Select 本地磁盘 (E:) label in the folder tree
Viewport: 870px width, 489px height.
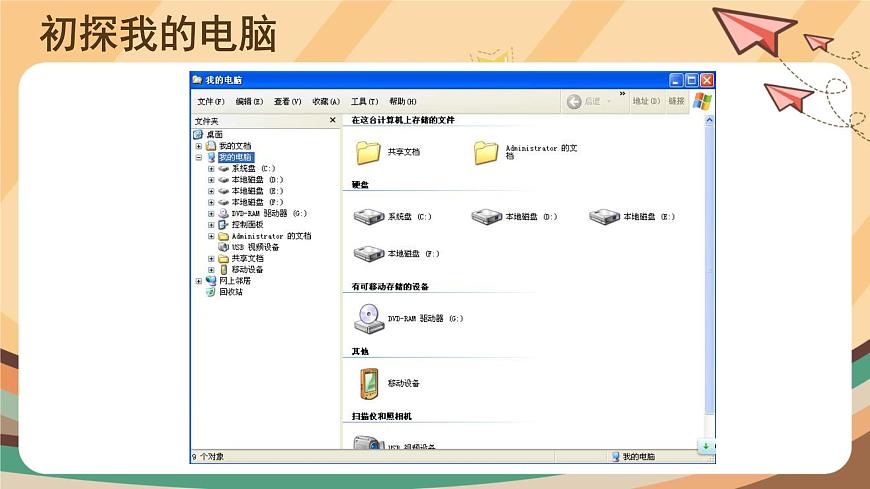point(257,191)
